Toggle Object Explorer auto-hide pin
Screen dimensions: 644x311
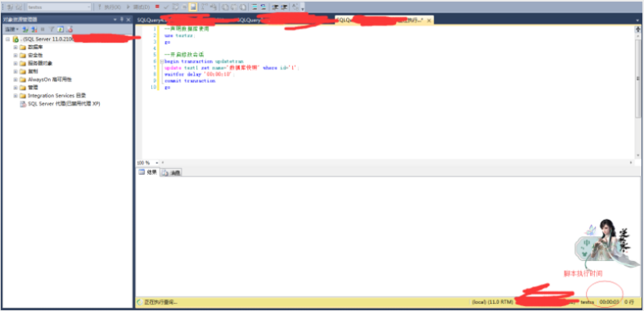(122, 19)
